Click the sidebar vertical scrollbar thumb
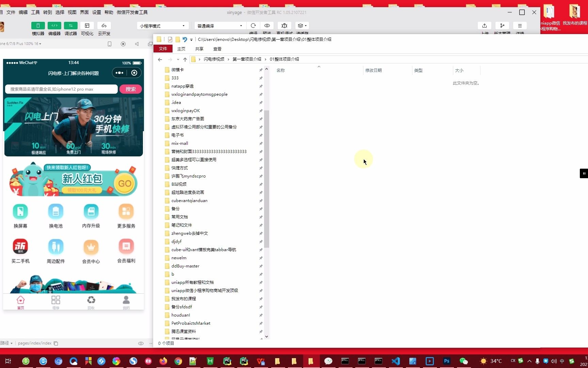This screenshot has height=368, width=588. coord(266,179)
